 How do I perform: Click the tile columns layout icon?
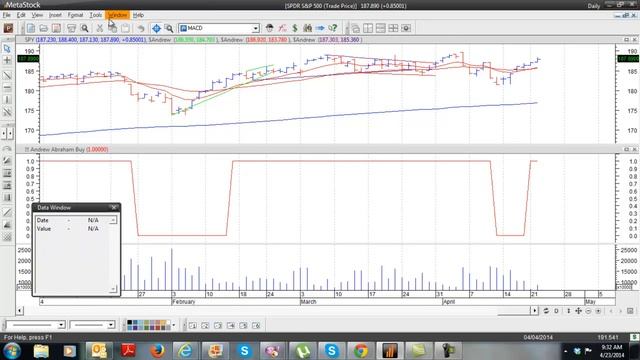(x=368, y=28)
